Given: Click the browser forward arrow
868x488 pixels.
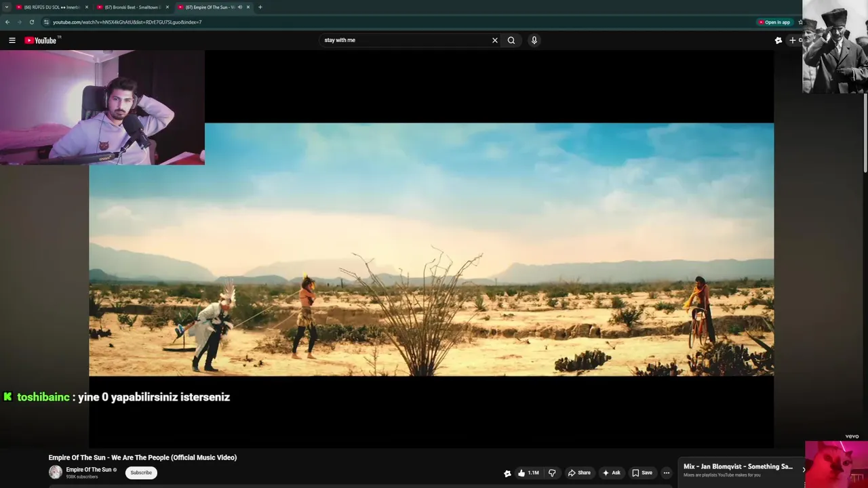Looking at the screenshot, I should [x=19, y=22].
